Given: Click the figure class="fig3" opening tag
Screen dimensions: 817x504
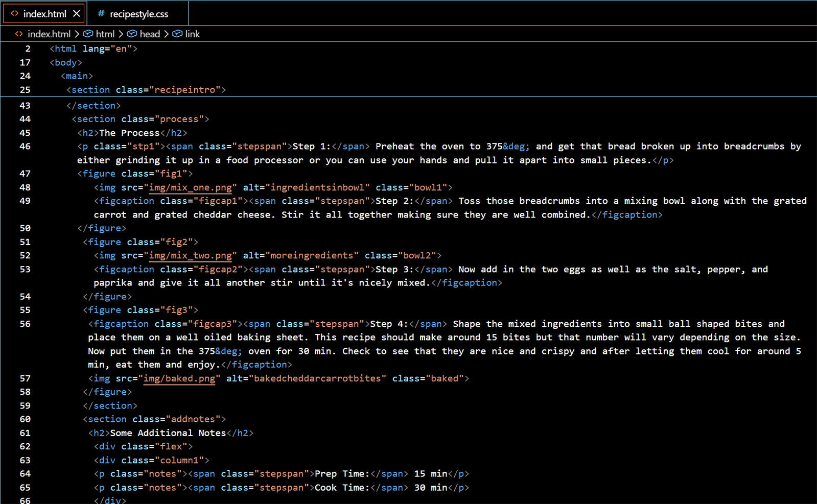Looking at the screenshot, I should click(x=141, y=310).
